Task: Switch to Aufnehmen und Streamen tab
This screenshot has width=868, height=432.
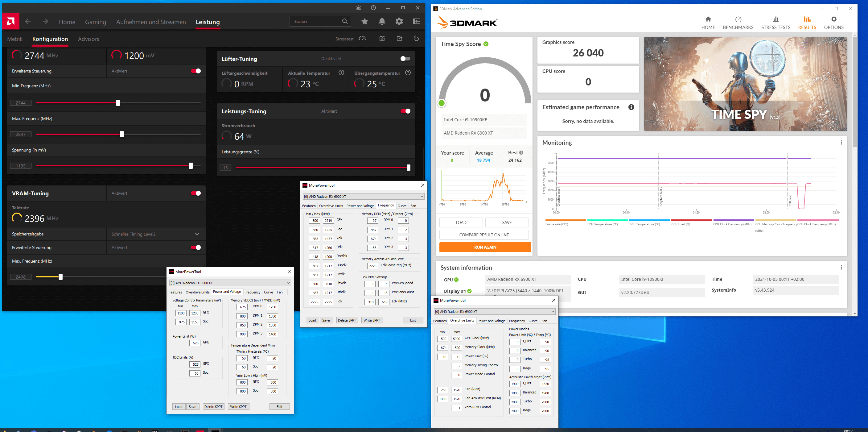Action: (151, 22)
